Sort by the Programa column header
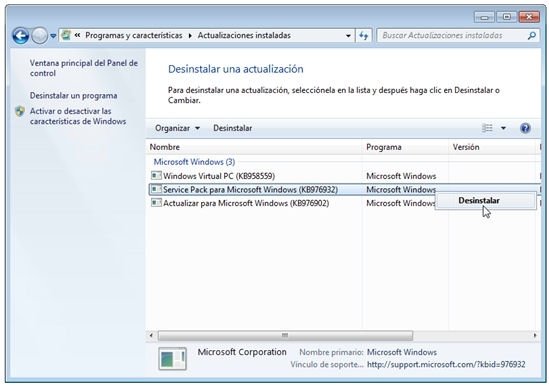Viewport: 549px width, 386px height. 405,147
